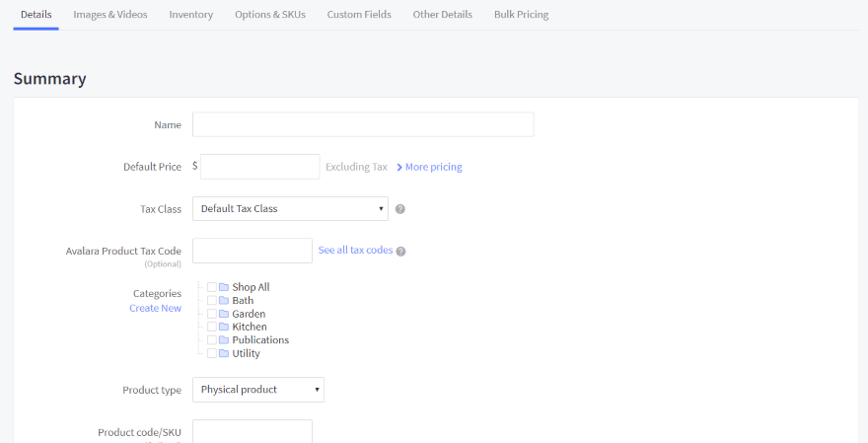Screen dimensions: 868x443
Task: Focus the product Name input field
Action: pos(363,124)
